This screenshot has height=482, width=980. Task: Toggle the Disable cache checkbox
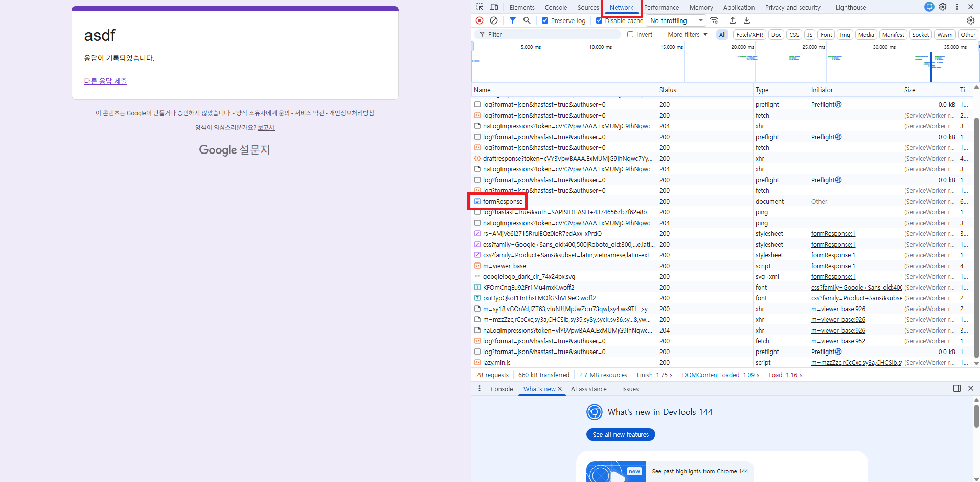[x=599, y=21]
